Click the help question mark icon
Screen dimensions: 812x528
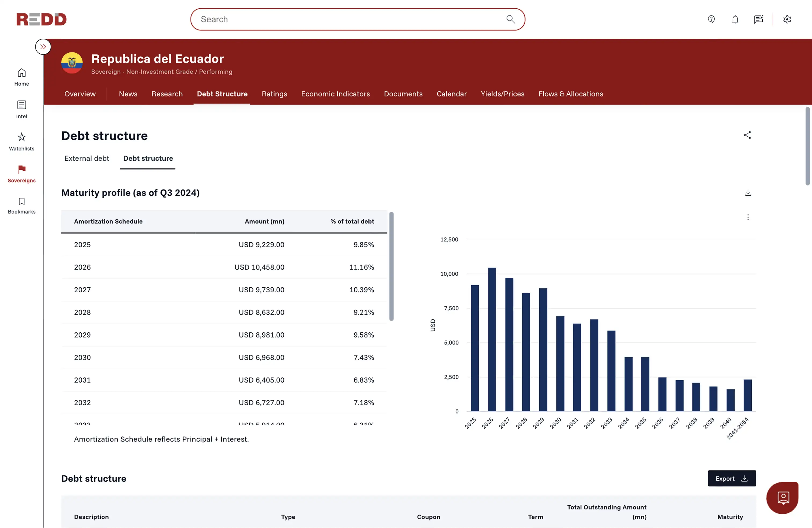coord(711,19)
